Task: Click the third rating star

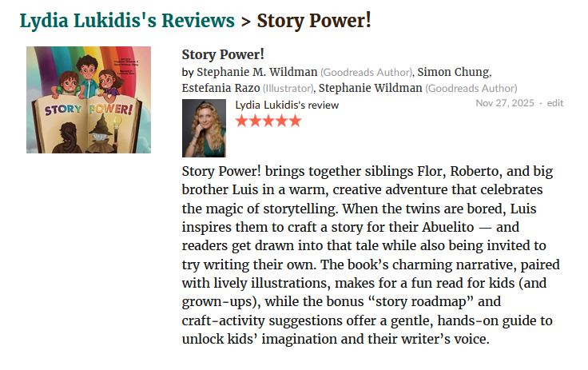Action: point(268,121)
